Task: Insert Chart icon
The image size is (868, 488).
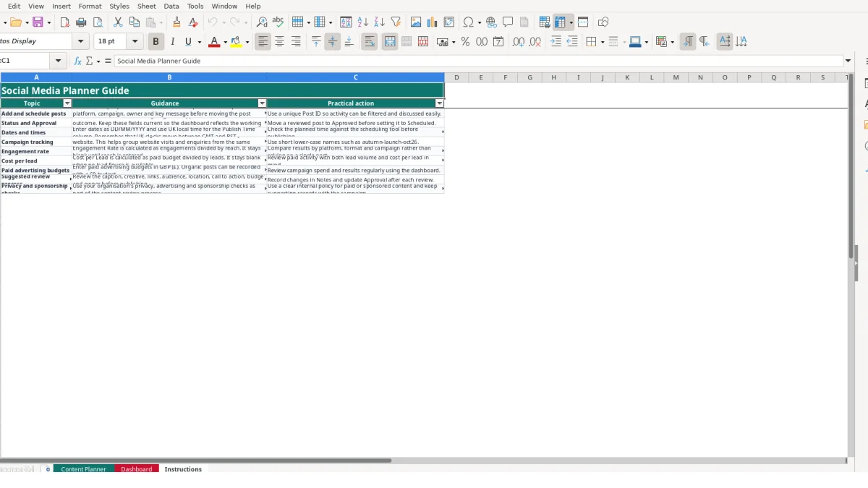Action: [x=433, y=22]
